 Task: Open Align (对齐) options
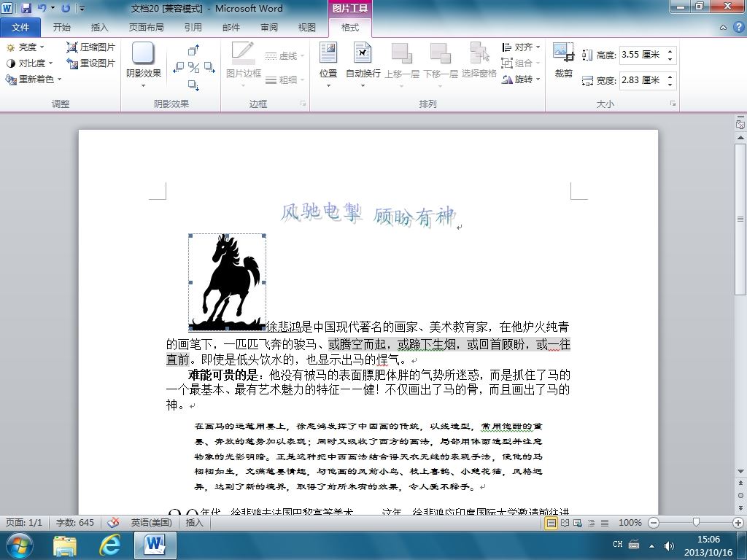point(521,47)
